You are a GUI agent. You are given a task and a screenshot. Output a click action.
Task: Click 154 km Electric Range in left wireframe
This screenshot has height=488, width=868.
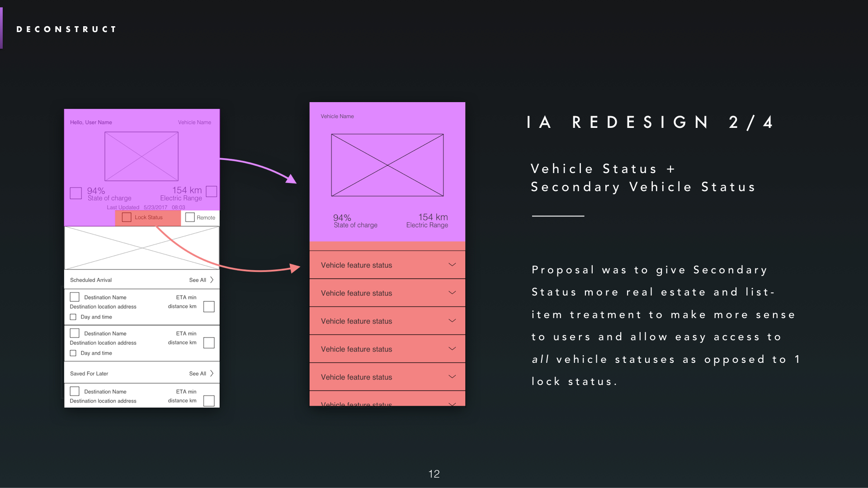tap(181, 194)
